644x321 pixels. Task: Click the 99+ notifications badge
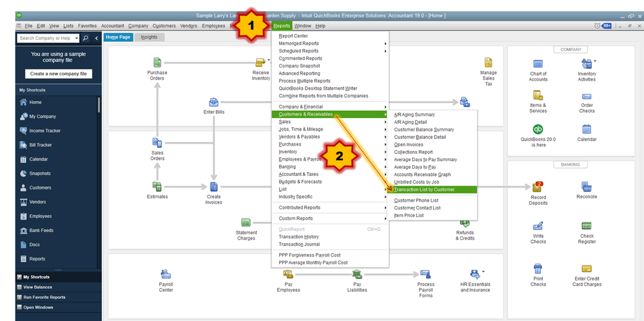click(607, 26)
